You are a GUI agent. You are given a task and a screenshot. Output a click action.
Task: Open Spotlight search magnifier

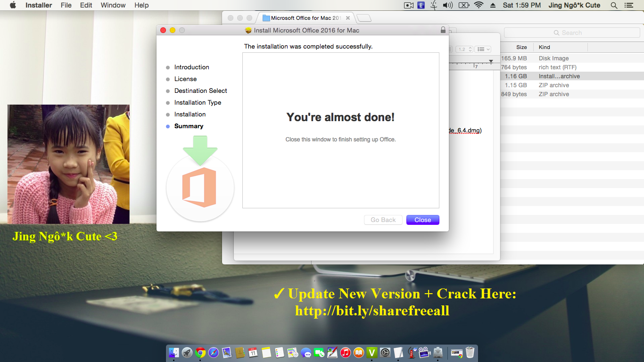614,5
